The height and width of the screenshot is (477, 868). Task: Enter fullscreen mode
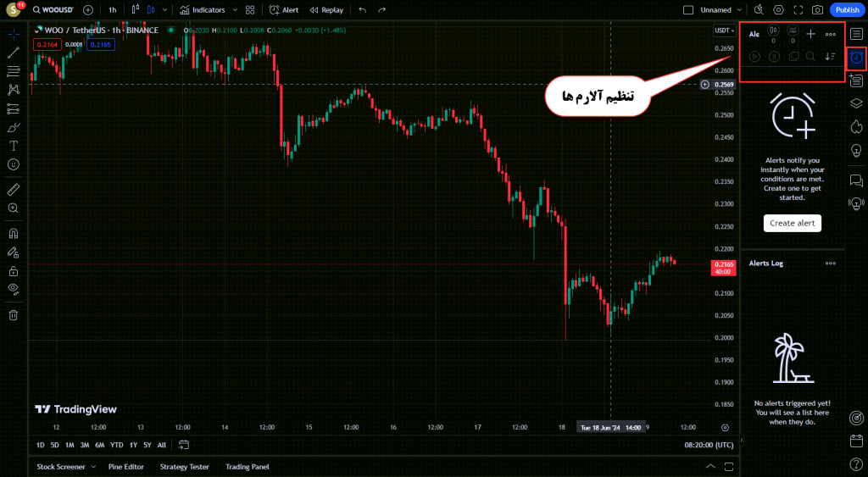(x=798, y=10)
